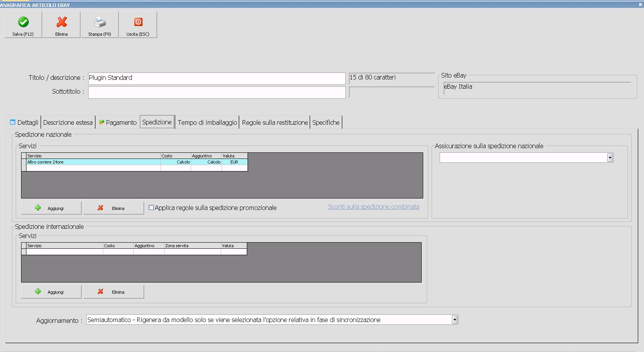
Task: Switch to Tempo di imballaggio tab
Action: click(x=207, y=122)
